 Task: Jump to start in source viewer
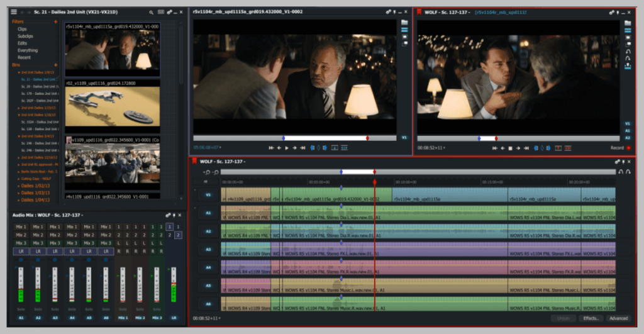pyautogui.click(x=271, y=148)
